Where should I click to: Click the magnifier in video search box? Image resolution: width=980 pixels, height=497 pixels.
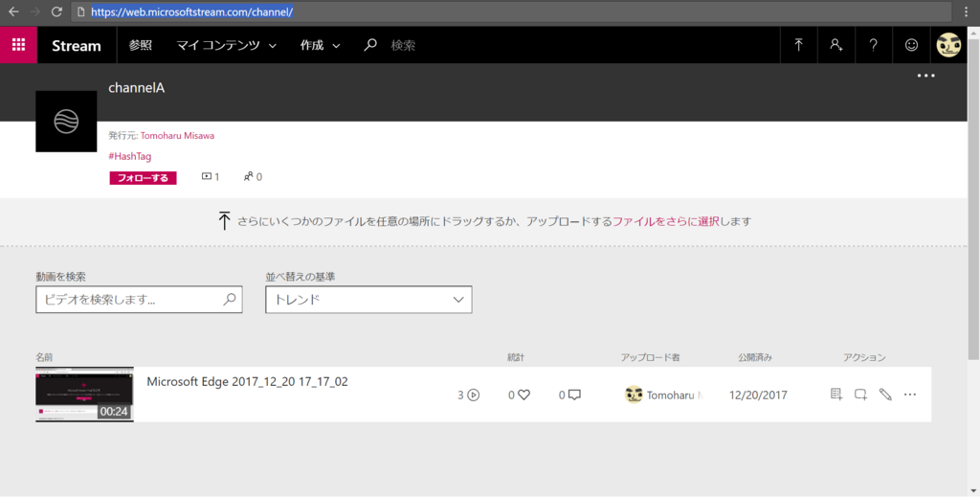pyautogui.click(x=230, y=300)
